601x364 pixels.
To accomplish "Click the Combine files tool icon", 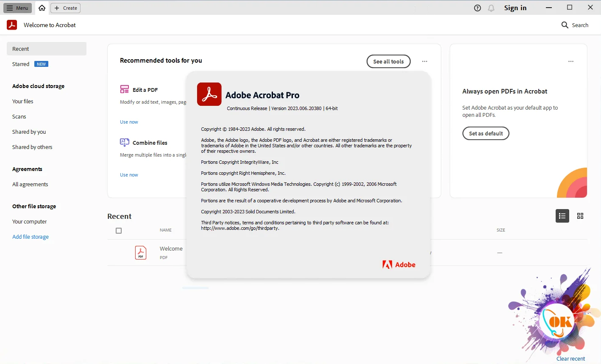I will 125,142.
